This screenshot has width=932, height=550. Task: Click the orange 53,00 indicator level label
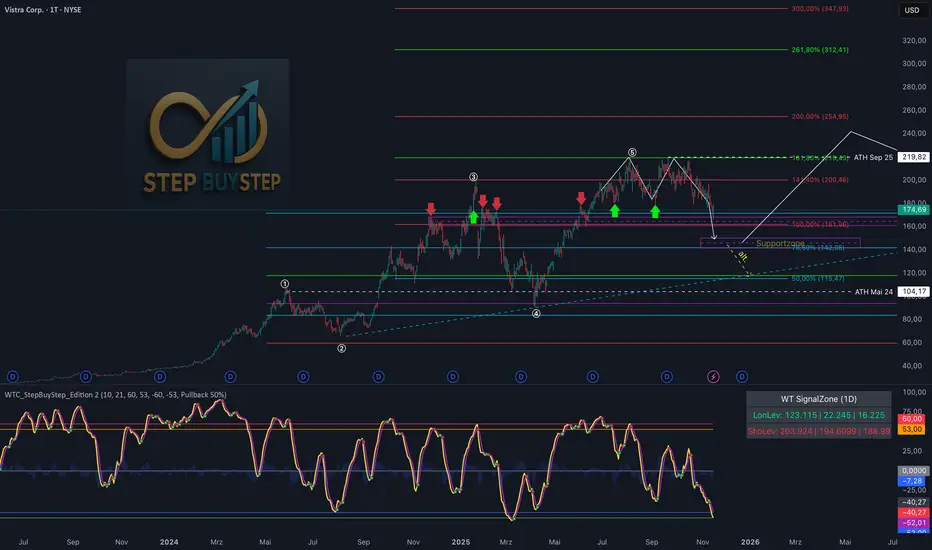tap(912, 429)
